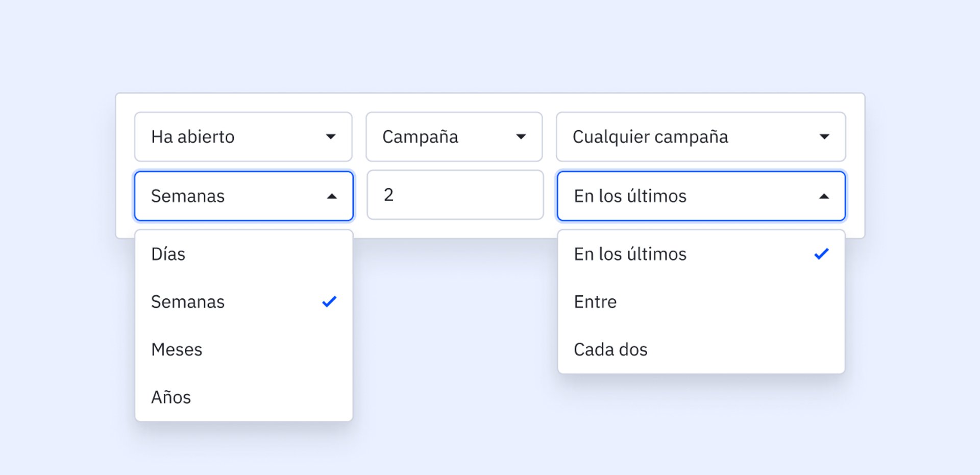Select Días from the time unit list
Screen dimensions: 980x475
coord(168,254)
